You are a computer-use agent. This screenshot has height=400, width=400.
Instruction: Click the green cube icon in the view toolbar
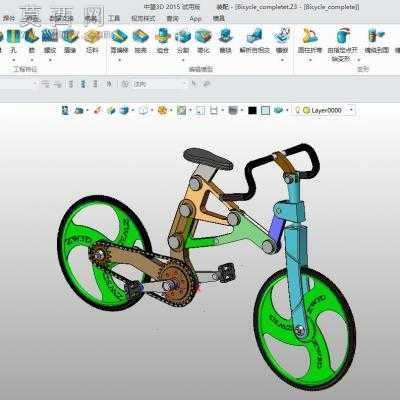[111, 110]
